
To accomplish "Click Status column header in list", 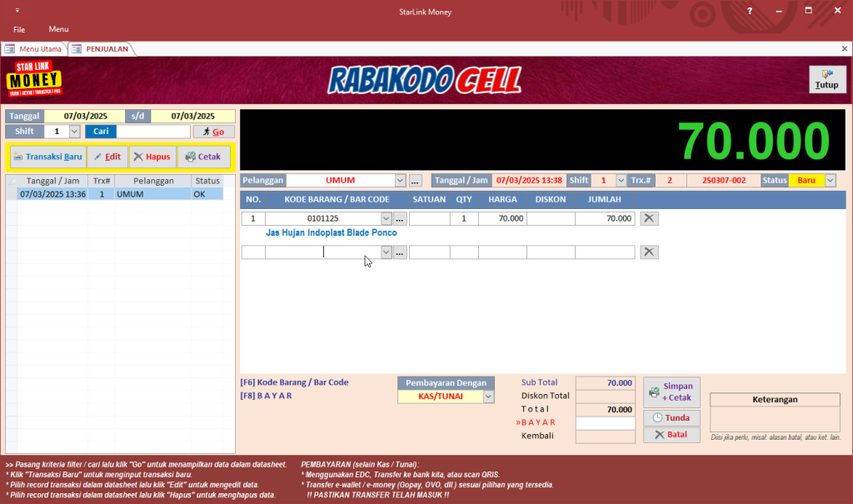I will coord(207,181).
